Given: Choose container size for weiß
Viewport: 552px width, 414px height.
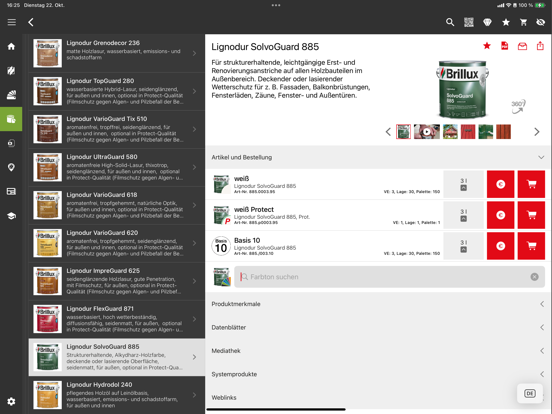Looking at the screenshot, I should (464, 184).
